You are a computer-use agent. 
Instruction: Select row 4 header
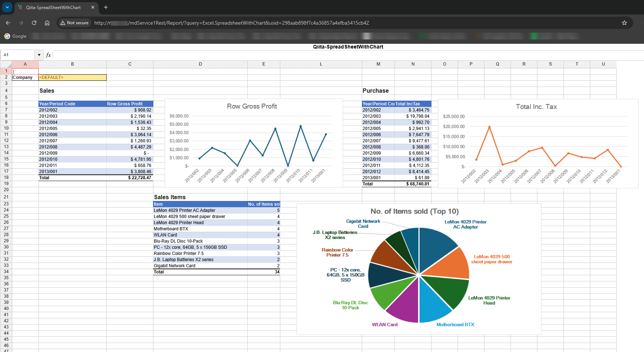pos(6,91)
